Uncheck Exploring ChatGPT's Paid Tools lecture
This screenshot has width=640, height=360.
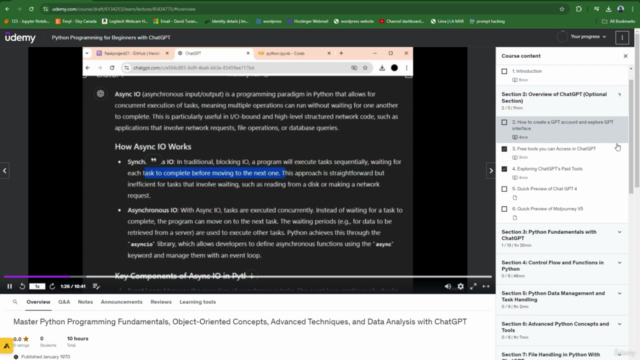pos(504,169)
